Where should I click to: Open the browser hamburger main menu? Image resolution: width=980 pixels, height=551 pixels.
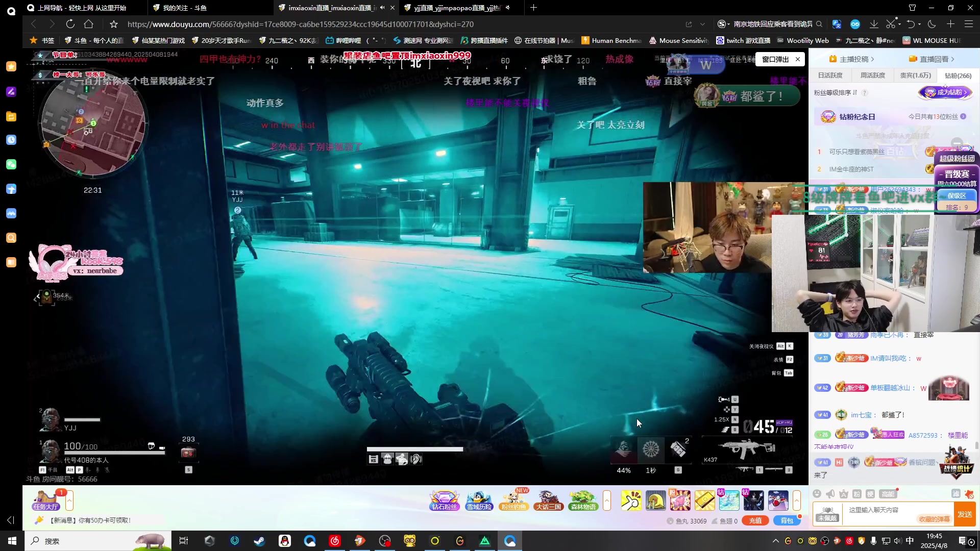click(969, 24)
